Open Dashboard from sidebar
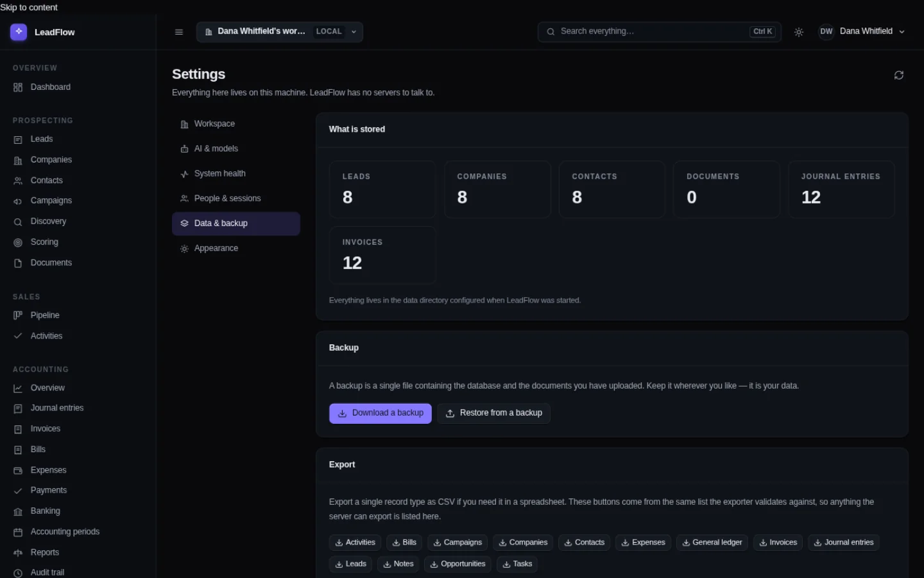Image resolution: width=924 pixels, height=578 pixels. click(x=78, y=87)
